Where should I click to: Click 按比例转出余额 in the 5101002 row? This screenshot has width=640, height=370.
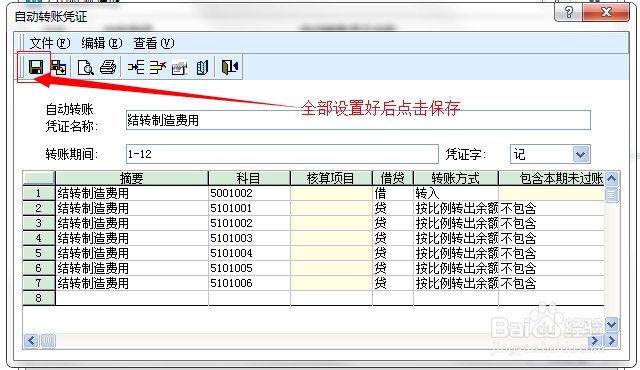456,223
